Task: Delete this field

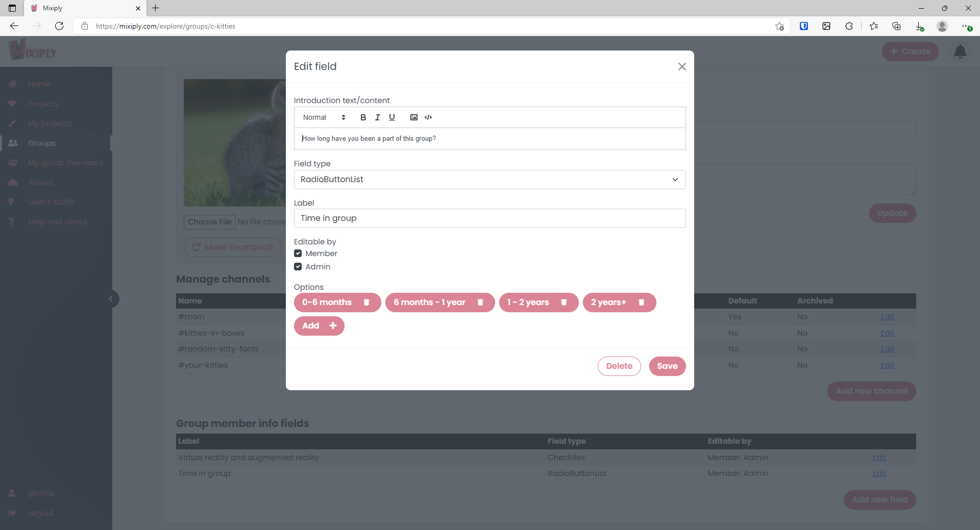Action: click(x=619, y=366)
